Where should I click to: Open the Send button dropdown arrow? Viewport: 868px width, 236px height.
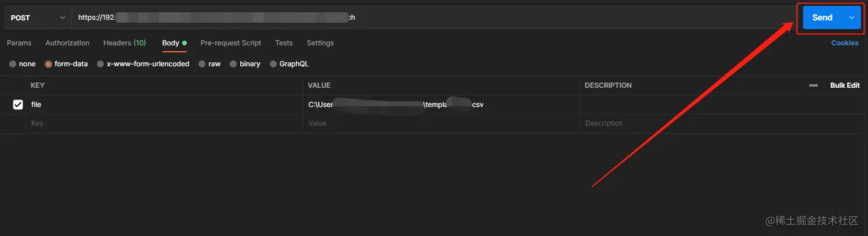[x=851, y=17]
